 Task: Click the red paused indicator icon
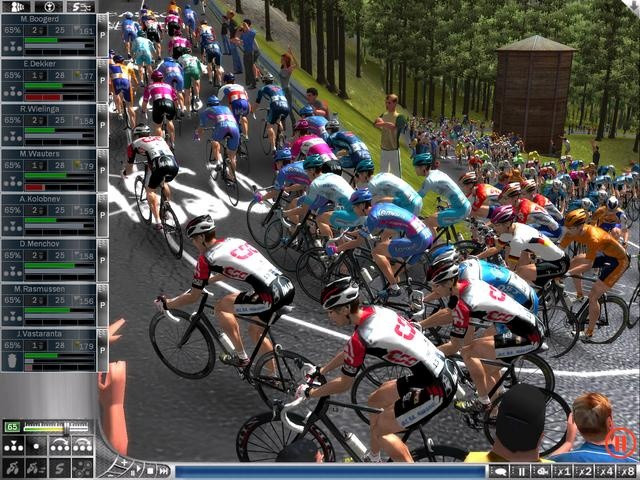click(x=620, y=442)
